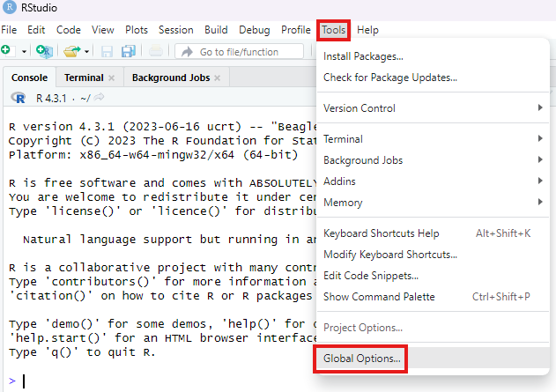Select Edit Code Snippets...
556x392 pixels.
click(433, 276)
